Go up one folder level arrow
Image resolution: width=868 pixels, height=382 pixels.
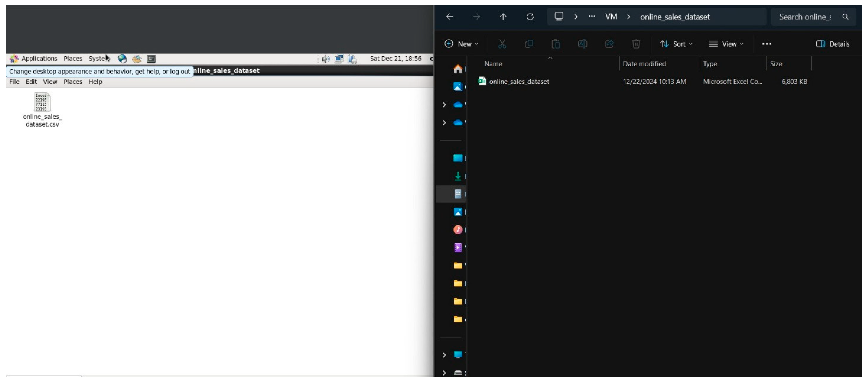tap(503, 17)
